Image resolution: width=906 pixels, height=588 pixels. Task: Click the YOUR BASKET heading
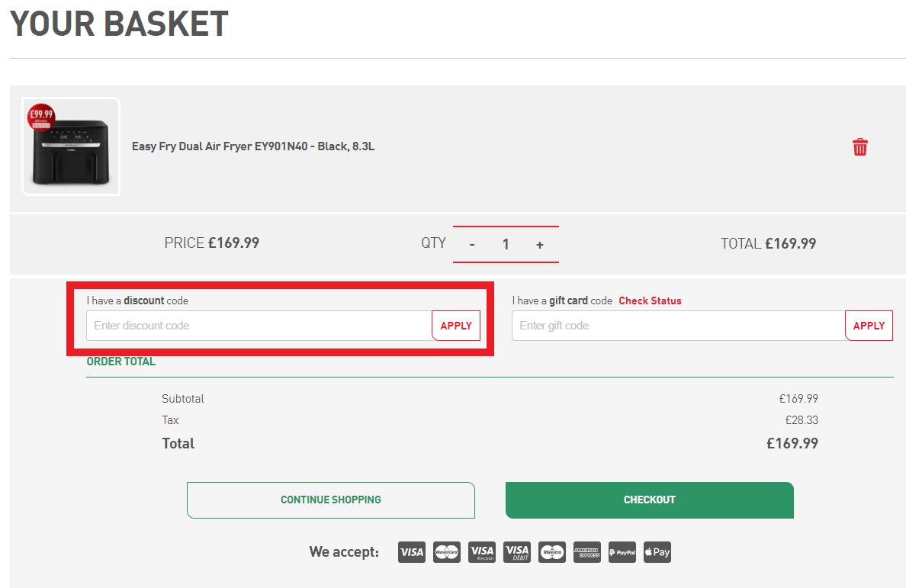[119, 24]
